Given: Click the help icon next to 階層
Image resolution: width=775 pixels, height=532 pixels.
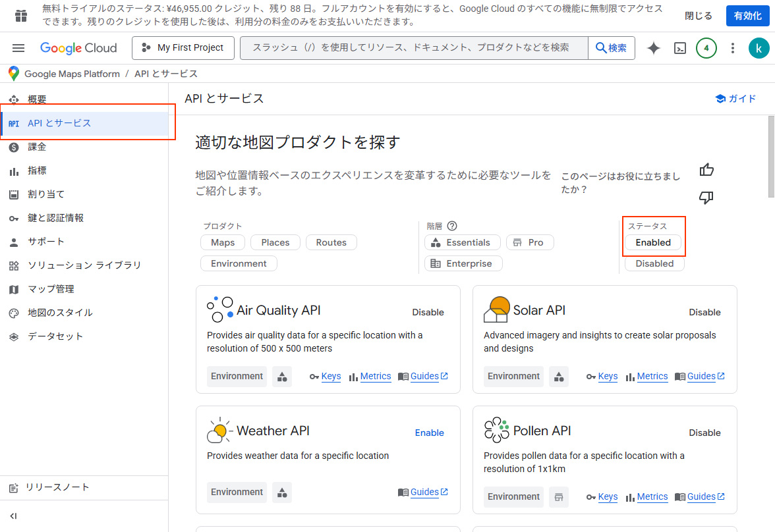Looking at the screenshot, I should pos(452,226).
